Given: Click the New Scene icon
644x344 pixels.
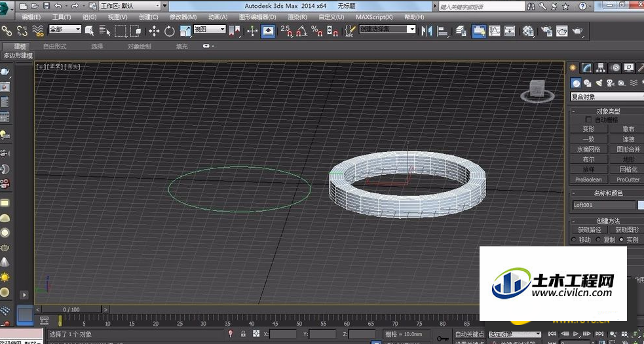Looking at the screenshot, I should tap(24, 6).
